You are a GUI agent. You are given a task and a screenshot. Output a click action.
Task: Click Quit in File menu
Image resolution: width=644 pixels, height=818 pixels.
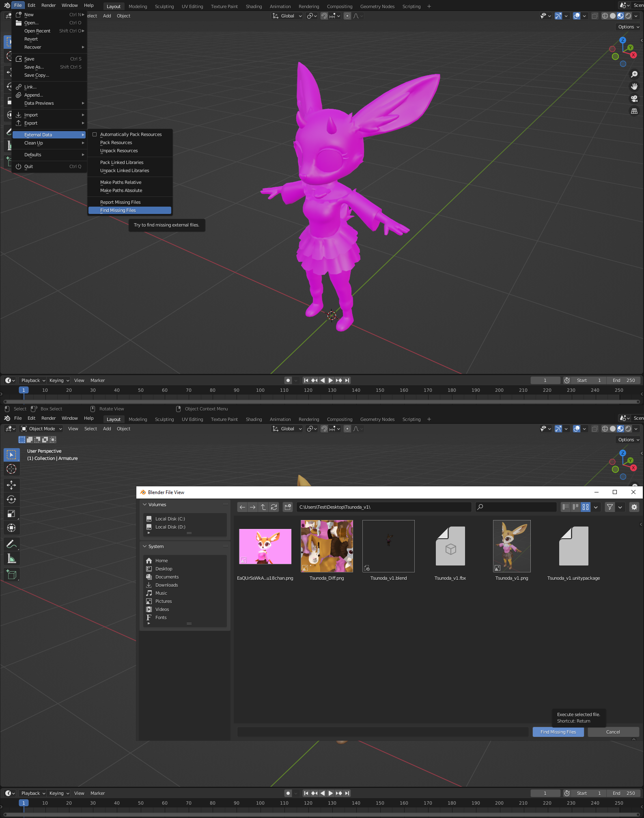(49, 166)
